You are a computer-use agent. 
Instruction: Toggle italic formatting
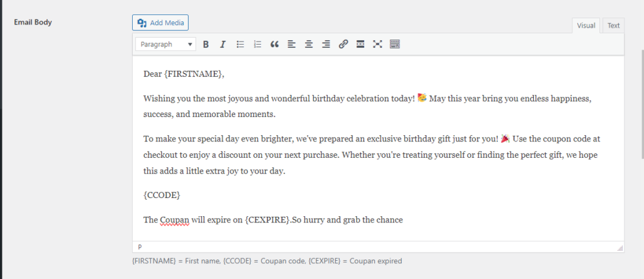pyautogui.click(x=223, y=45)
